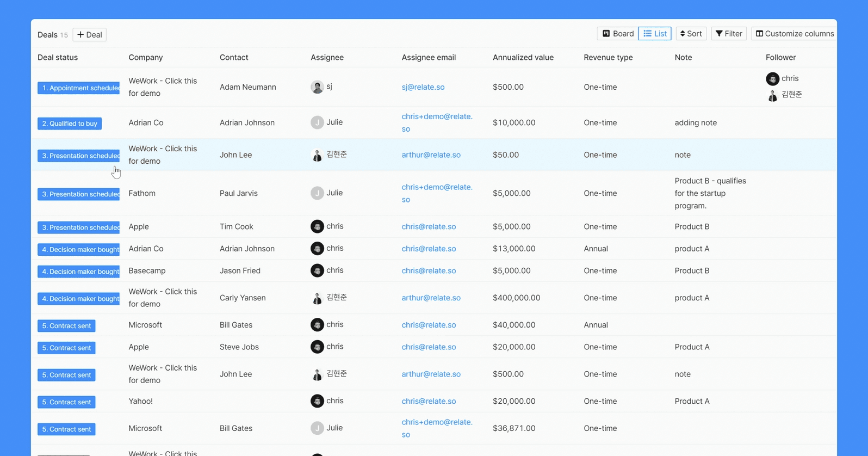Select the Yahoo! company cell
This screenshot has height=456, width=868.
click(140, 401)
